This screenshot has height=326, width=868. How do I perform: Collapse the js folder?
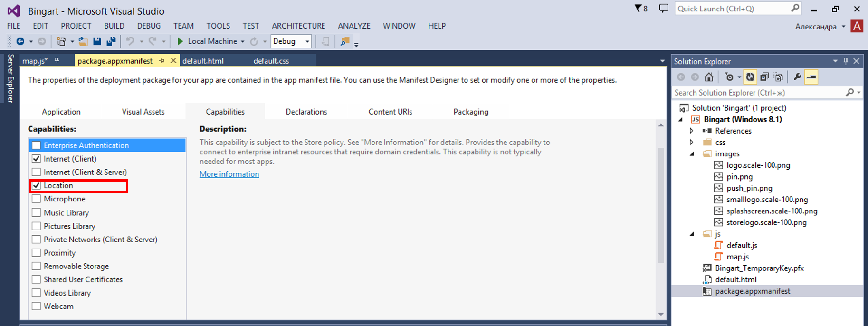[692, 234]
